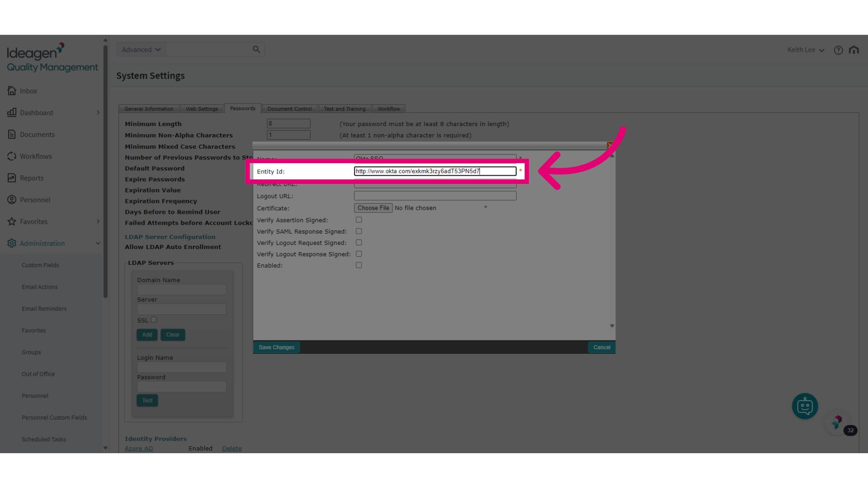Click the Logout URL input field

pyautogui.click(x=435, y=196)
